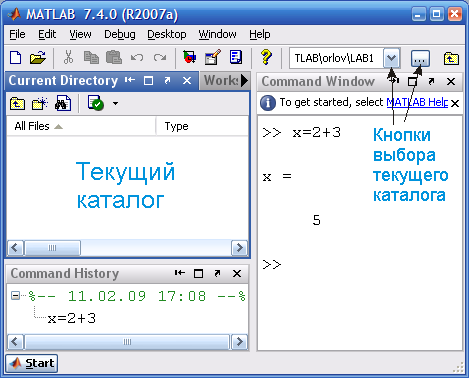Open the Help menu

pyautogui.click(x=260, y=35)
